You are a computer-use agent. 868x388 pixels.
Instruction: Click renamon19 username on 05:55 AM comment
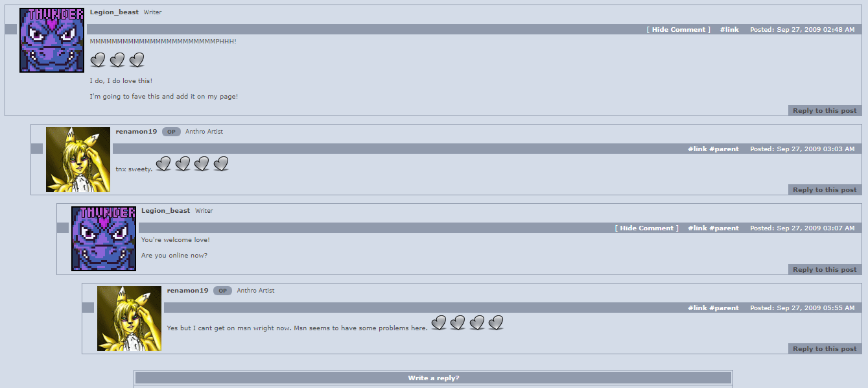187,291
